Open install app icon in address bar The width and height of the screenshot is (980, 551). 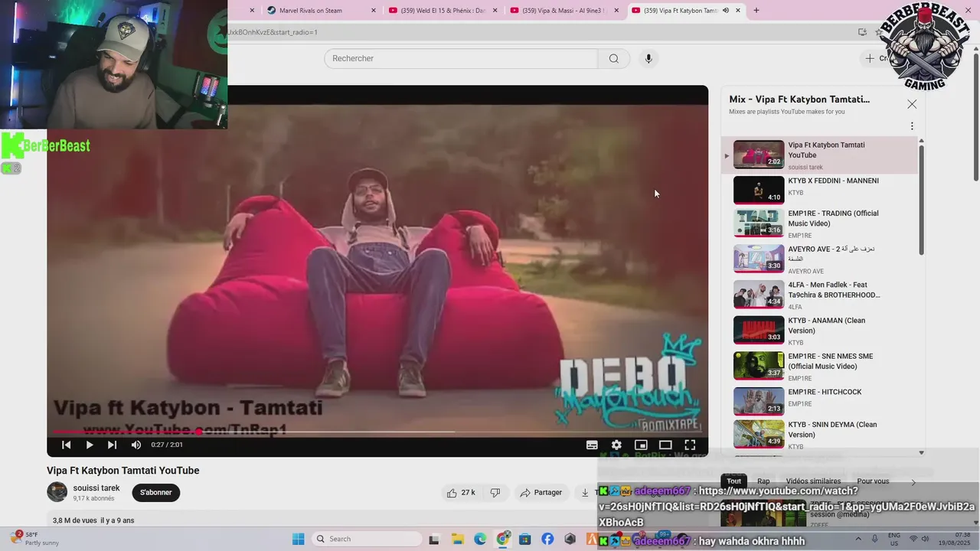[x=863, y=32]
